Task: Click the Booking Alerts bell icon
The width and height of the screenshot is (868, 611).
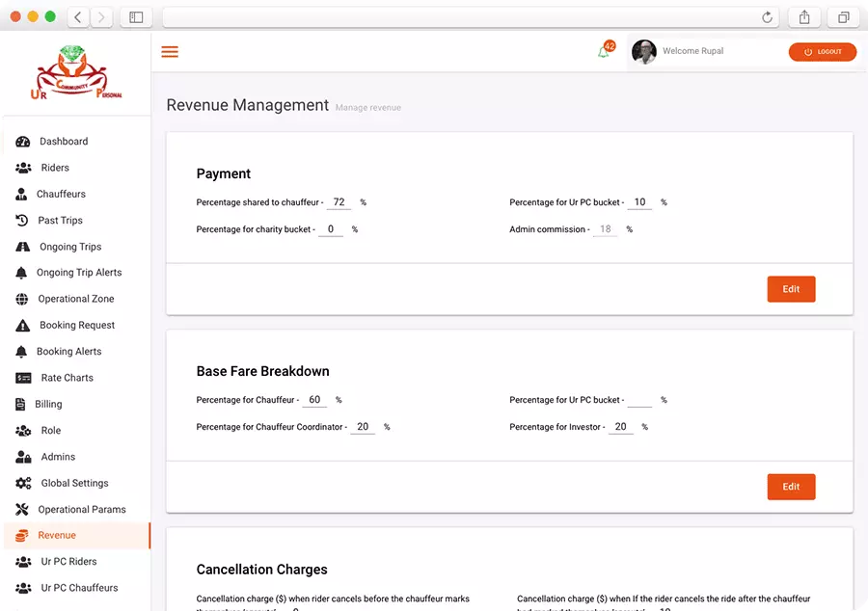Action: coord(21,352)
